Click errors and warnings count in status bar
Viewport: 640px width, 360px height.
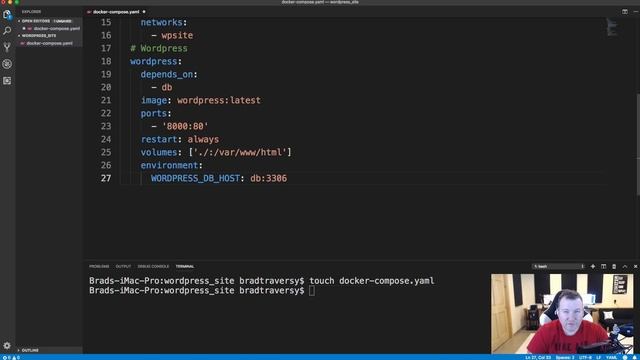click(11, 358)
